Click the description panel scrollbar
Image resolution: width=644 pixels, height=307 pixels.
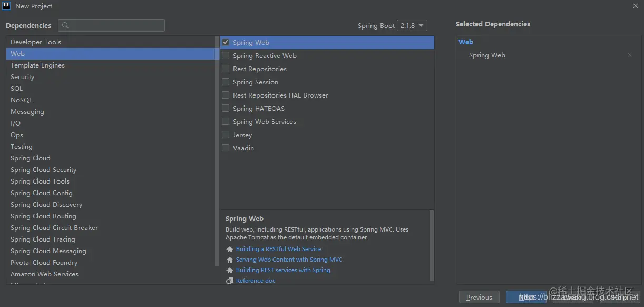tap(432, 245)
